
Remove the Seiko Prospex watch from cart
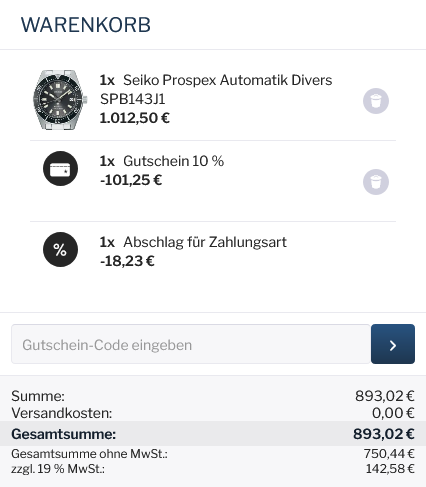[376, 101]
